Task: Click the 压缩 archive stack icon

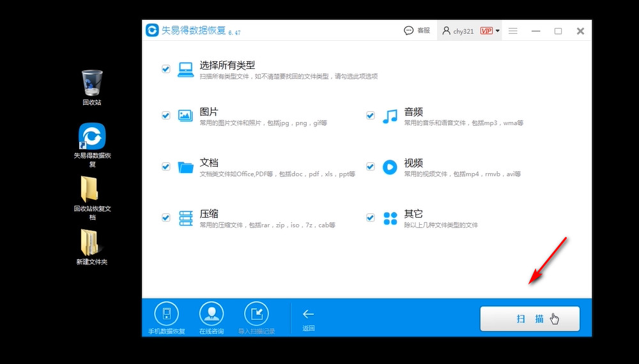Action: pos(186,218)
